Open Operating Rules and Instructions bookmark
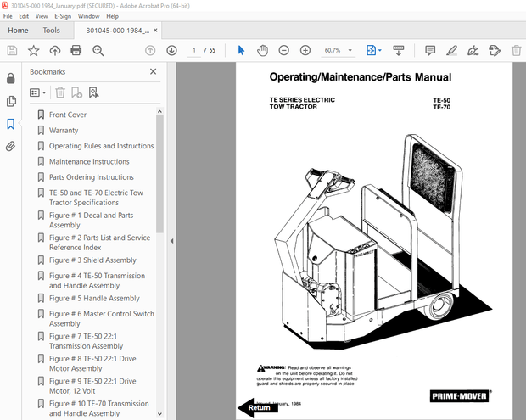The width and height of the screenshot is (526, 420). (101, 146)
